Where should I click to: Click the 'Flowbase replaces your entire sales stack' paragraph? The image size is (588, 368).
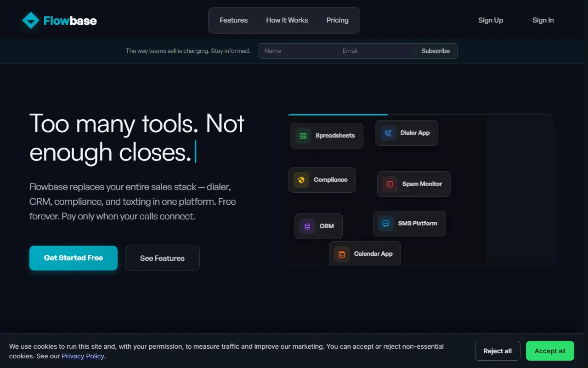pyautogui.click(x=133, y=201)
